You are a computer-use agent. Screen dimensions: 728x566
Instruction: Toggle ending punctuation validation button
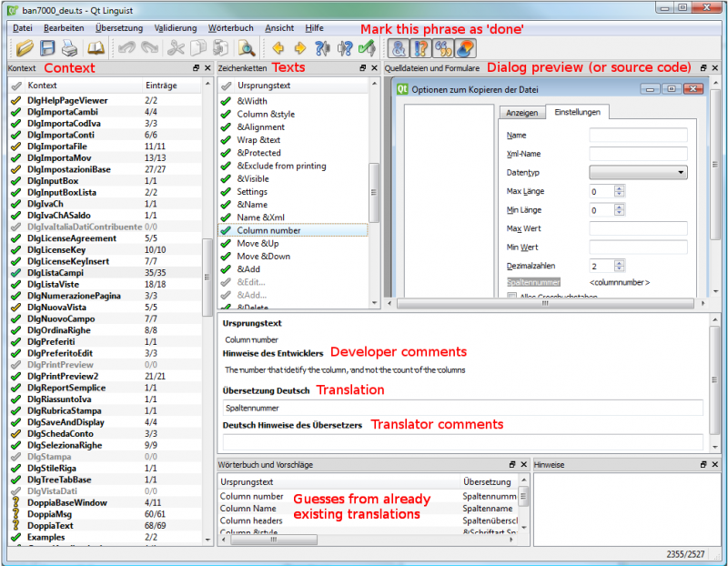(421, 48)
